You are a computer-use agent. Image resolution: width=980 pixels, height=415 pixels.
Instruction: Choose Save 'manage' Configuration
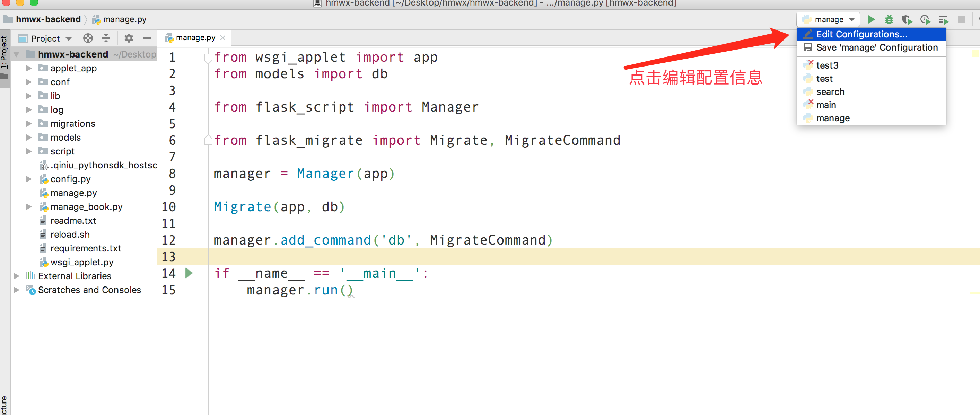[876, 47]
